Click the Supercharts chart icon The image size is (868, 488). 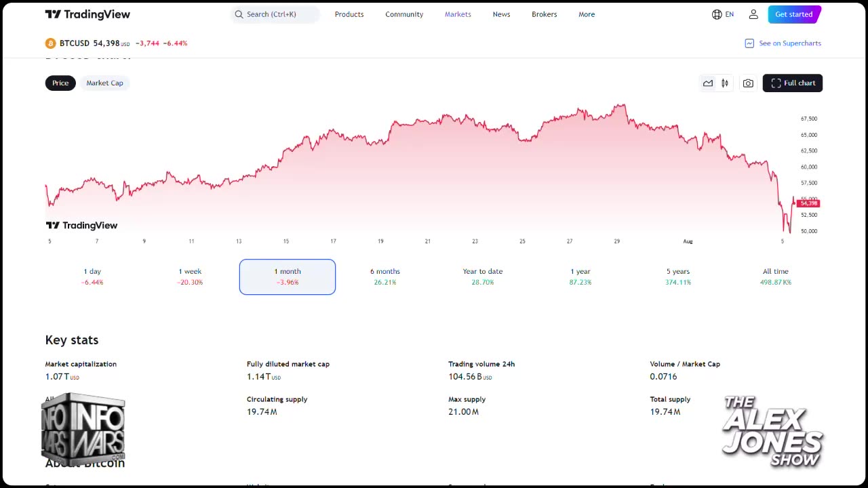tap(749, 43)
